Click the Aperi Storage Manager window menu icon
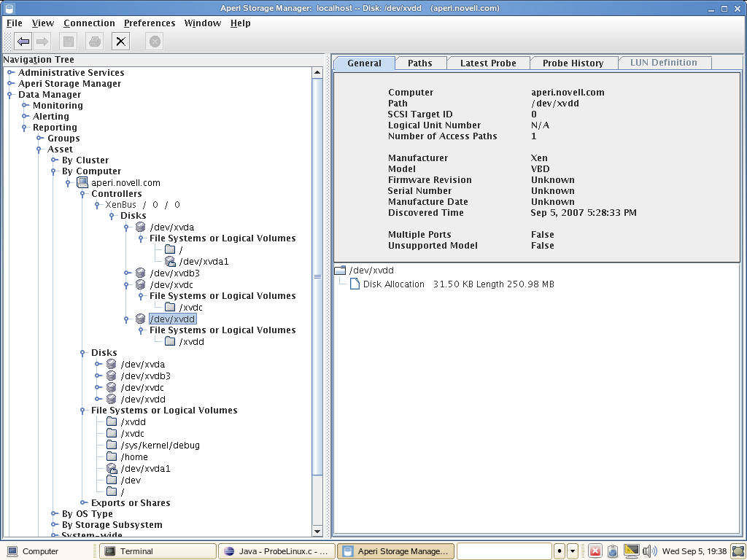 pyautogui.click(x=9, y=8)
